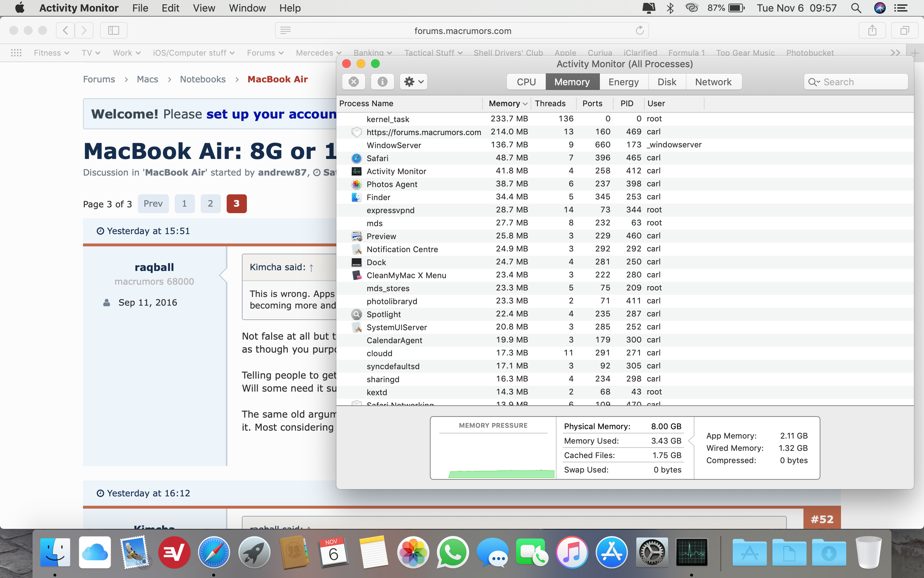Sort by the Process Name column header

click(410, 104)
